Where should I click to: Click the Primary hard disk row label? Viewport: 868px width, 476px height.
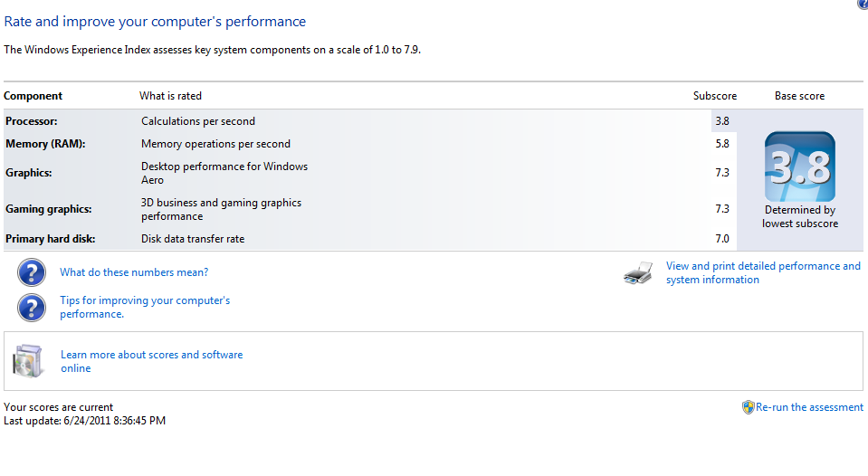(52, 239)
